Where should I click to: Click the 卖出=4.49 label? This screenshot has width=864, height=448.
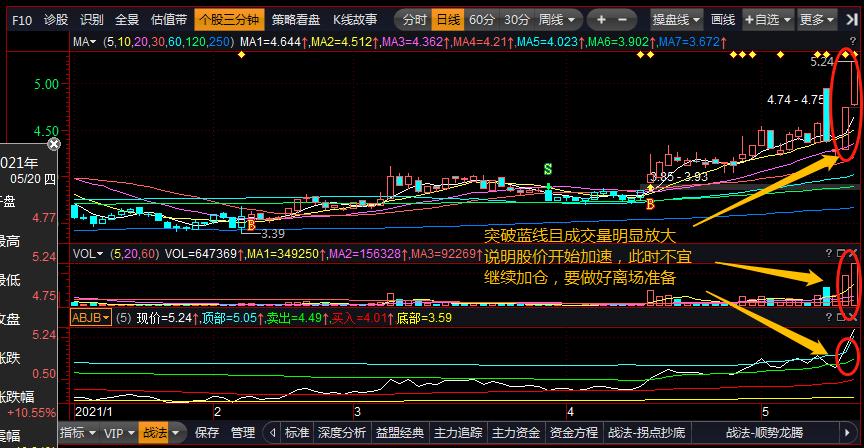(x=296, y=318)
